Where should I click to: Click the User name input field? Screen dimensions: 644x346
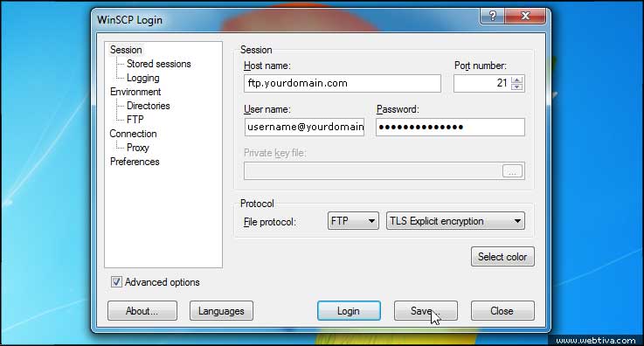(x=304, y=127)
